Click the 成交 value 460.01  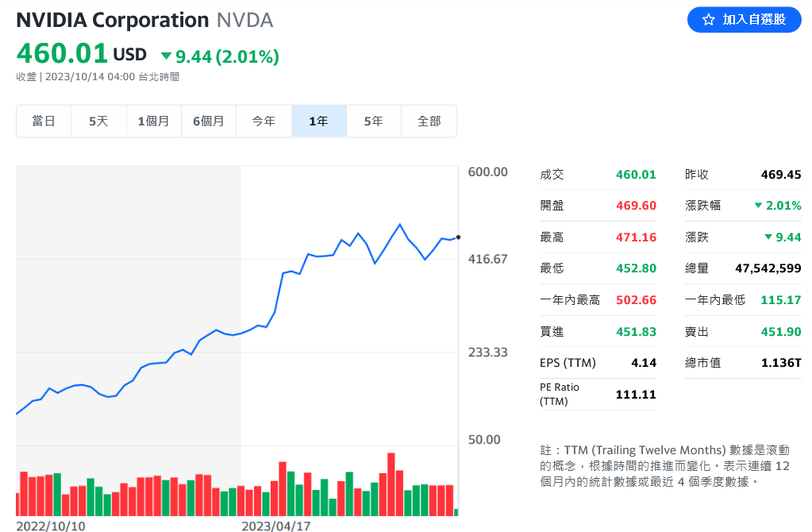click(636, 175)
